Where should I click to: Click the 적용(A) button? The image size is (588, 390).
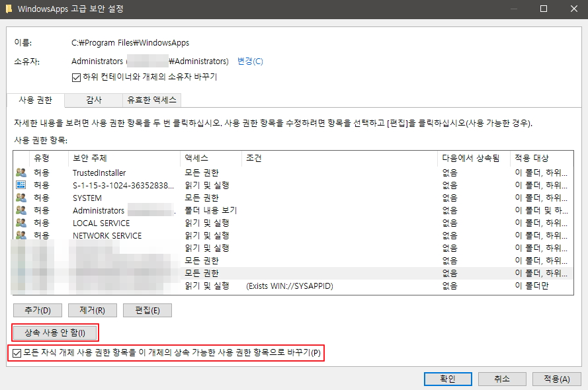pos(556,379)
